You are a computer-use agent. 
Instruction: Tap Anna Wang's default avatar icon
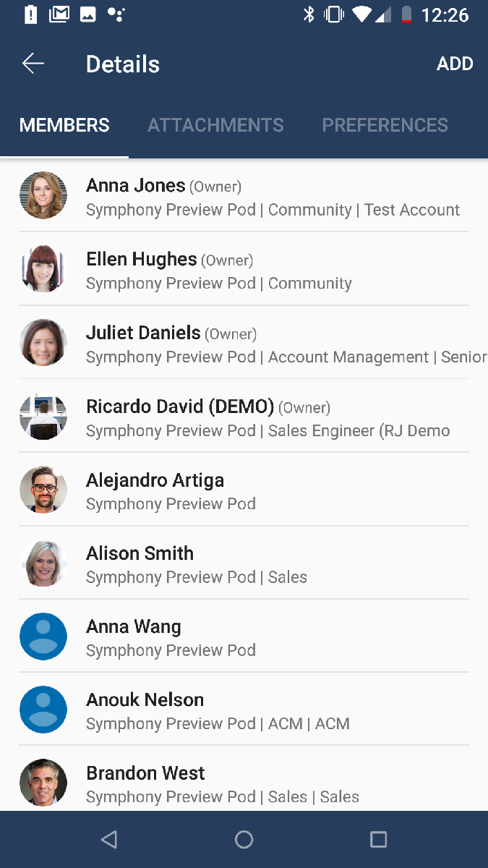point(43,637)
